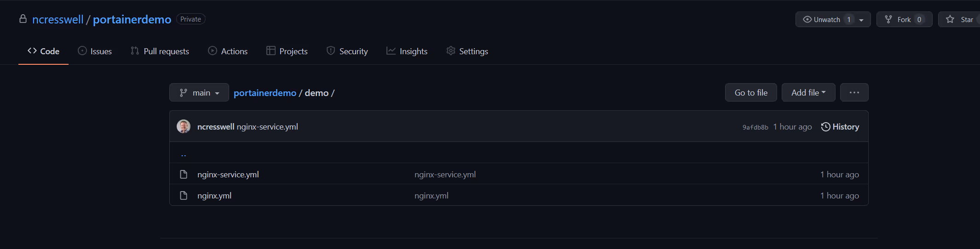The height and width of the screenshot is (249, 980).
Task: Click the '1 hour ago' timestamp for nginx.yml
Action: pos(840,196)
